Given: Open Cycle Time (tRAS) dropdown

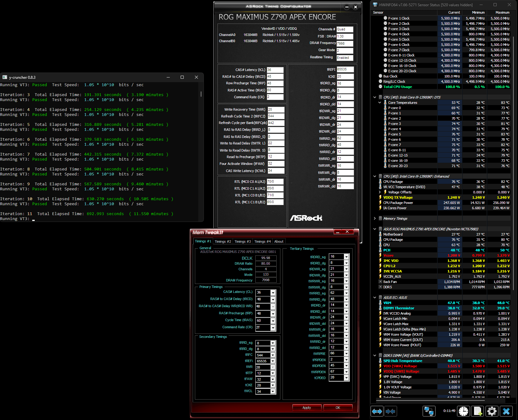Looking at the screenshot, I should (x=273, y=321).
